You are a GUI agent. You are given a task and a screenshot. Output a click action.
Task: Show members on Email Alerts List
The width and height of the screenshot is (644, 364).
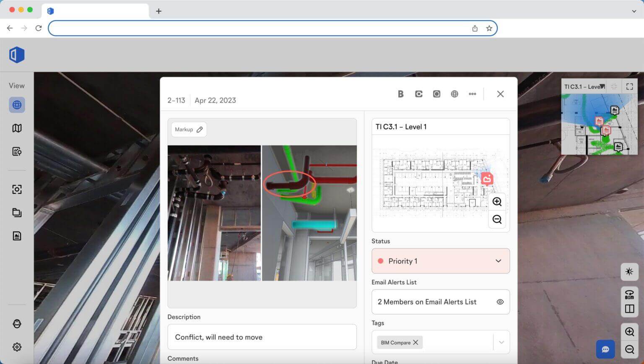pyautogui.click(x=500, y=302)
